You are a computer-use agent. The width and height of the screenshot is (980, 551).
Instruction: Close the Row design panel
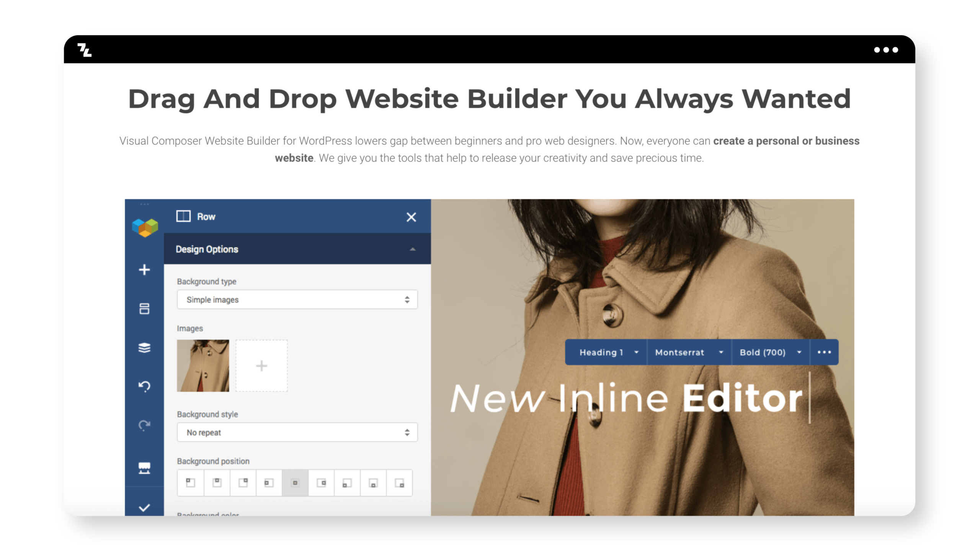tap(411, 217)
